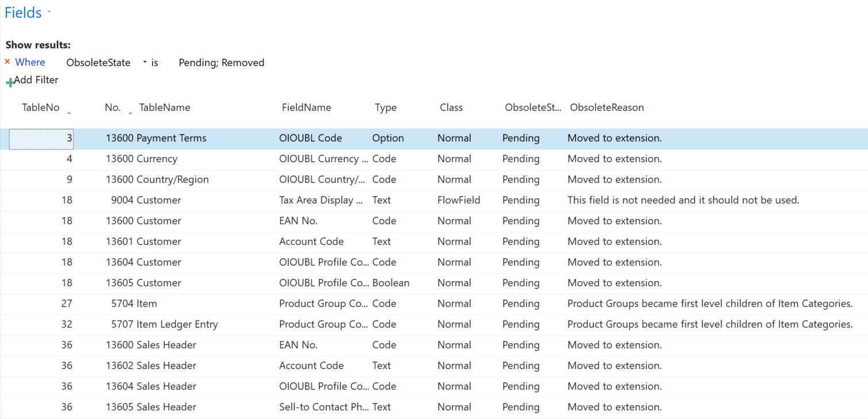The width and height of the screenshot is (868, 419).
Task: Click the FlowField class cell
Action: coord(458,200)
